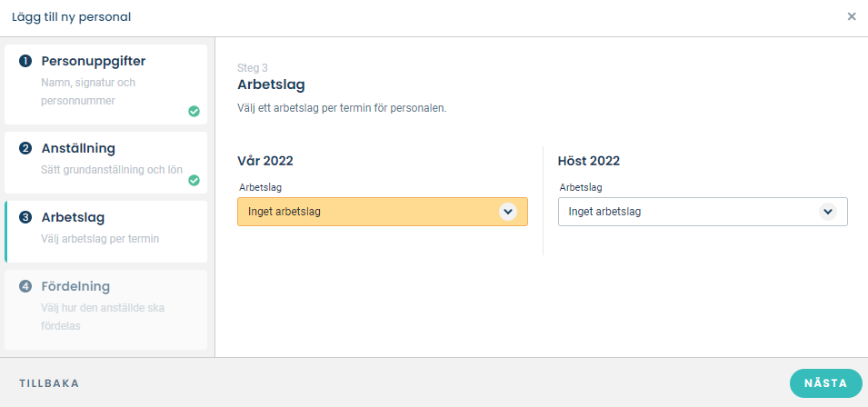Click the Höst 2022 heading
868x407 pixels.
588,161
